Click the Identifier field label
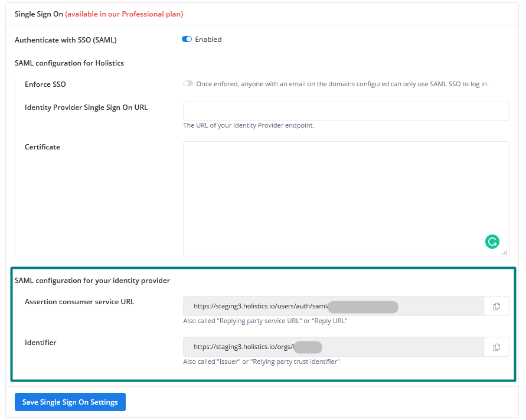The height and width of the screenshot is (420, 526). coord(41,343)
